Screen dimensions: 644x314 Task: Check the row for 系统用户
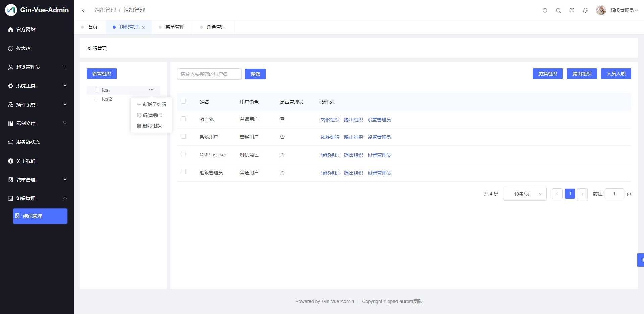(183, 136)
